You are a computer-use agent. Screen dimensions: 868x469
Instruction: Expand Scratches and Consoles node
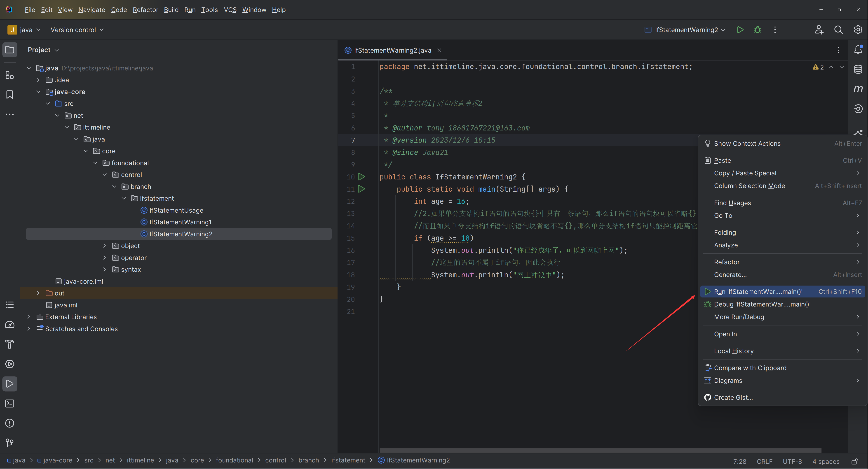pyautogui.click(x=29, y=329)
